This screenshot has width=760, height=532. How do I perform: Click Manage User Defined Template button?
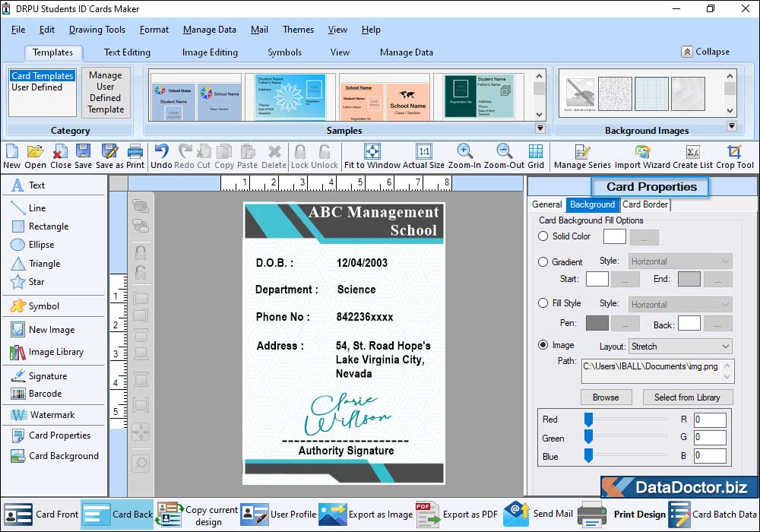point(106,93)
